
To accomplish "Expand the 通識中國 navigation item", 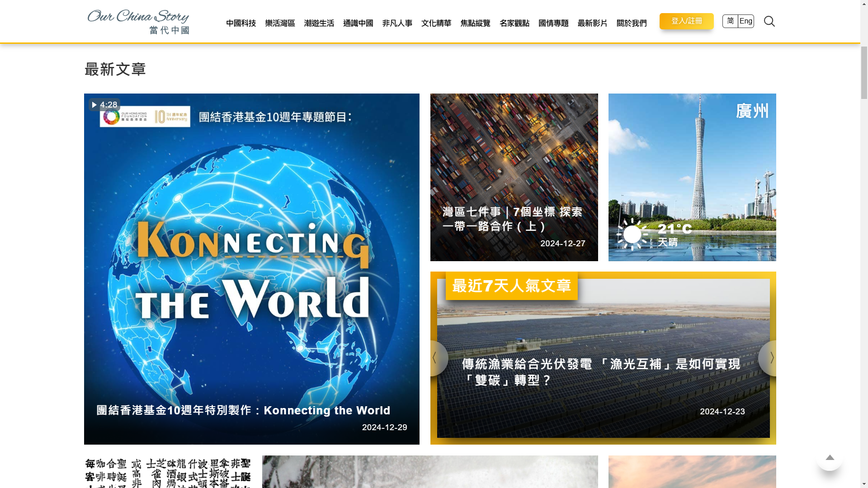I will pos(358,23).
